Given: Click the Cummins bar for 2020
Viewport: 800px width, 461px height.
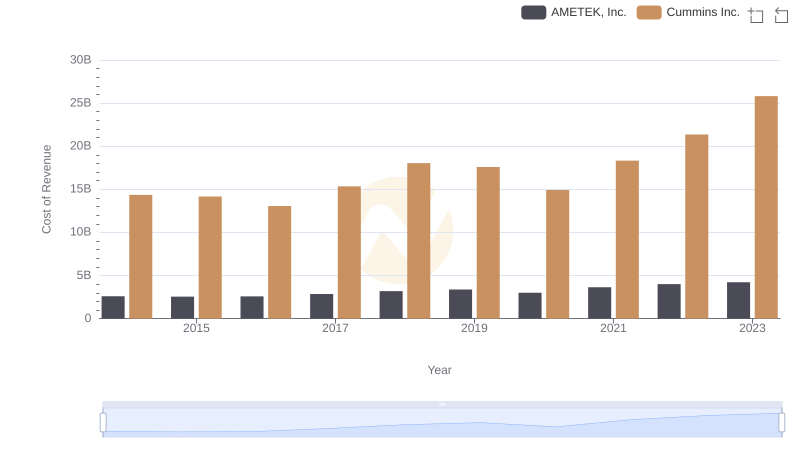Looking at the screenshot, I should pos(557,254).
